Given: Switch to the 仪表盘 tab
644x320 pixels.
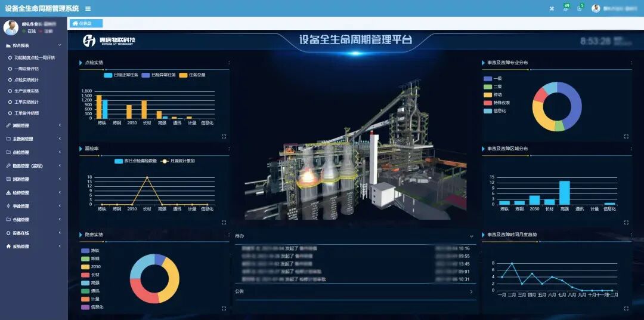Looking at the screenshot, I should (x=86, y=23).
